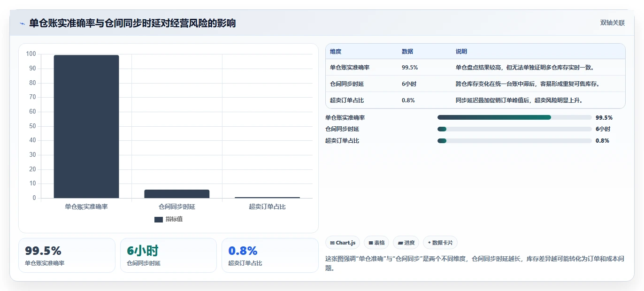
Task: Click the 超卖订单占比 table row cell
Action: point(347,100)
